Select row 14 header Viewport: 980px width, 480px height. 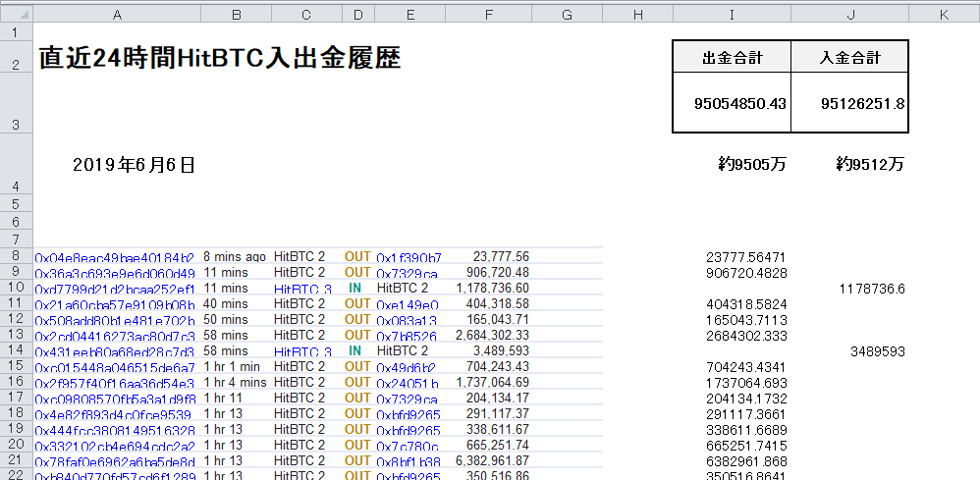(x=17, y=350)
